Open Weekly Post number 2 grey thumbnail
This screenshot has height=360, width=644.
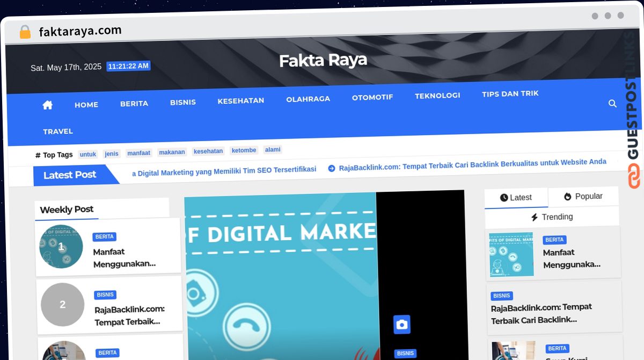(63, 305)
